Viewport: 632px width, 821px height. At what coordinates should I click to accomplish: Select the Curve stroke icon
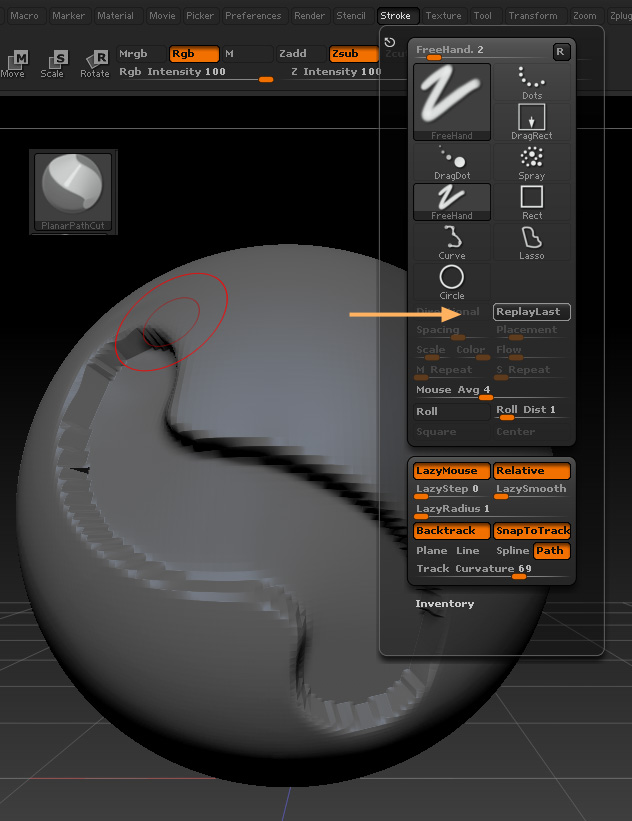coord(452,242)
